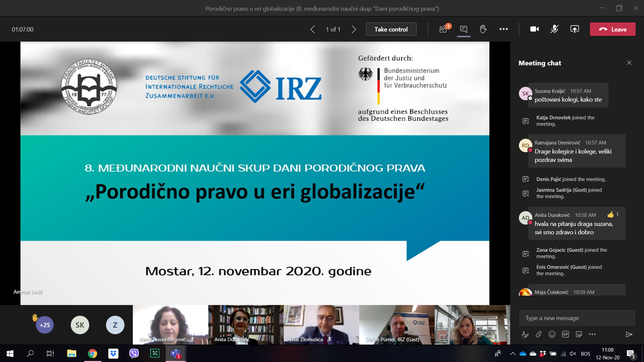The height and width of the screenshot is (362, 644).
Task: Open the participants list
Action: (x=443, y=29)
